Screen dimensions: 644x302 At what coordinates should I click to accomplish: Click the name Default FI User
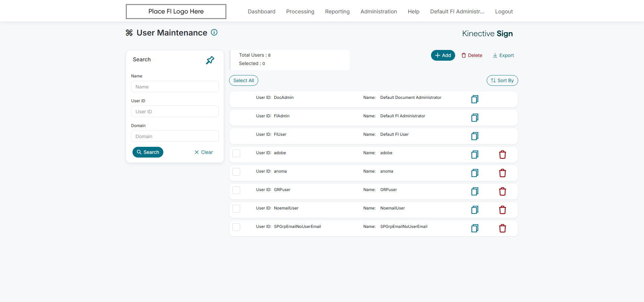394,134
